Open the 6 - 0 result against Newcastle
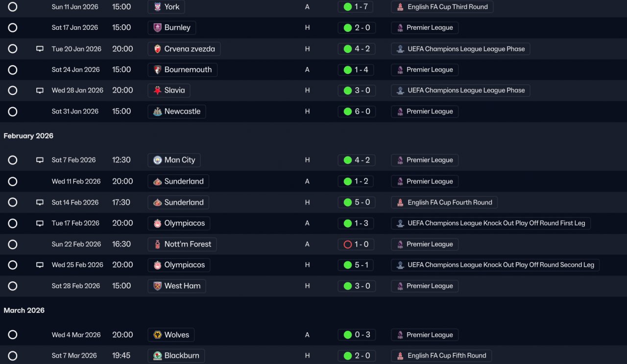Viewport: 627px width, 364px height. (x=362, y=112)
